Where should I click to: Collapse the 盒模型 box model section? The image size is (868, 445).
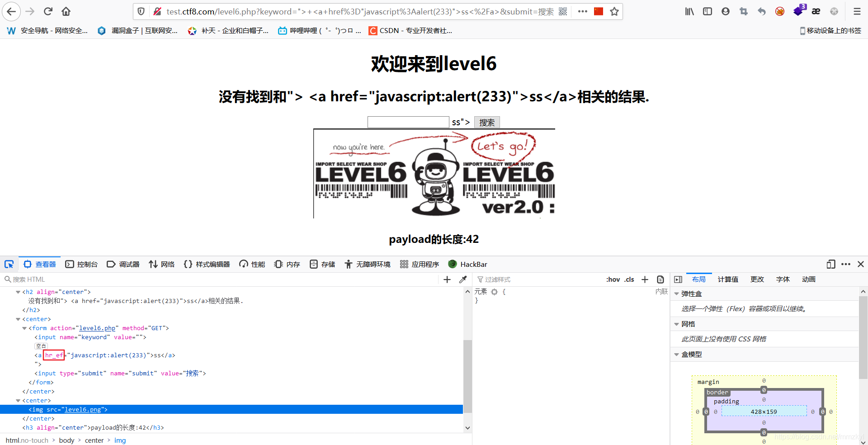point(677,355)
